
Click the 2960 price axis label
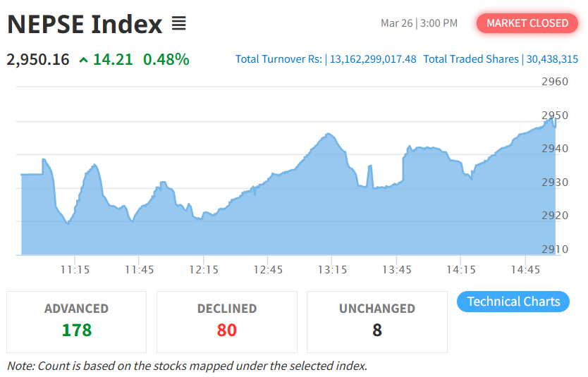555,82
